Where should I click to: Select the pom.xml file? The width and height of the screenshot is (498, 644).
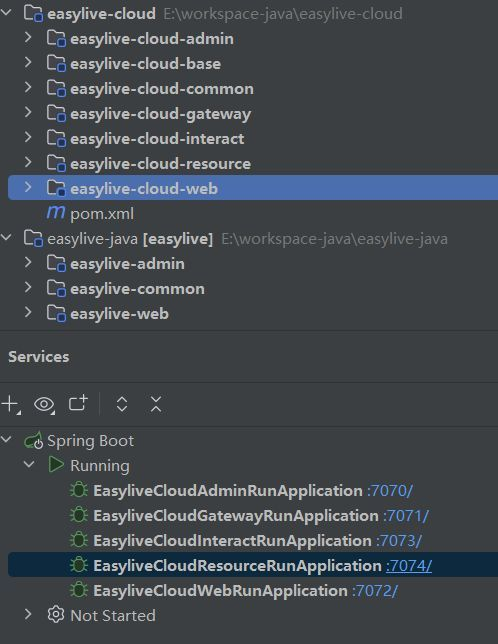tap(102, 214)
